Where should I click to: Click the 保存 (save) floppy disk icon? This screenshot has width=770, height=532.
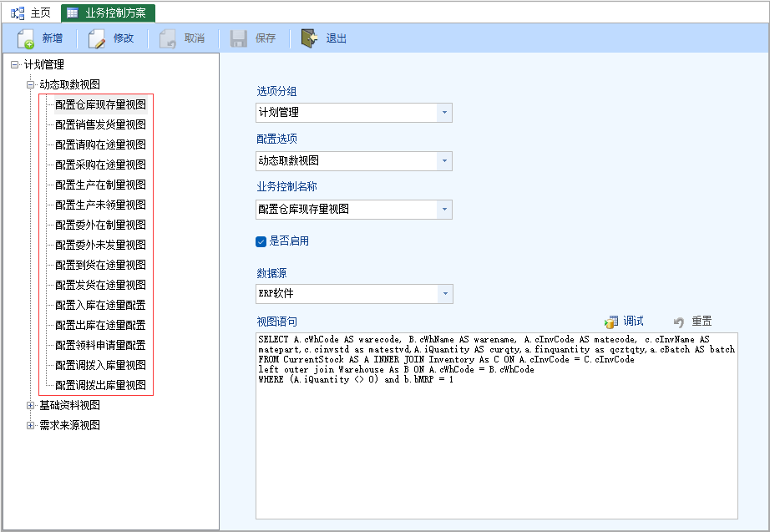click(239, 38)
